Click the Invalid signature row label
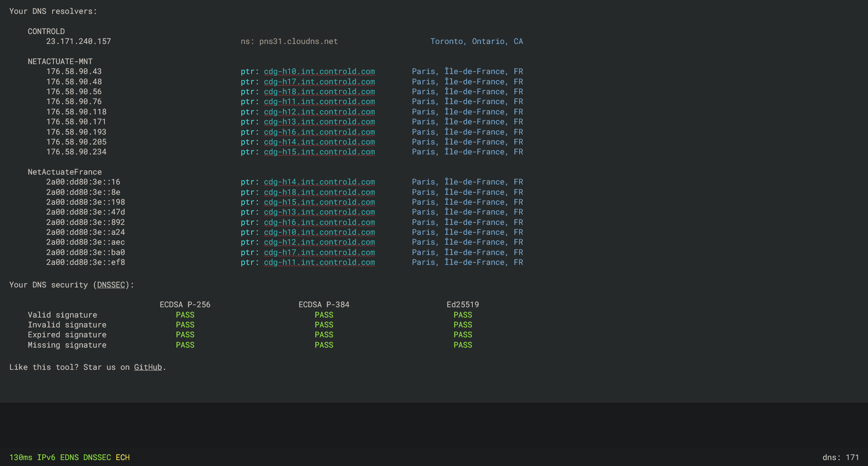The width and height of the screenshot is (868, 466). tap(67, 325)
